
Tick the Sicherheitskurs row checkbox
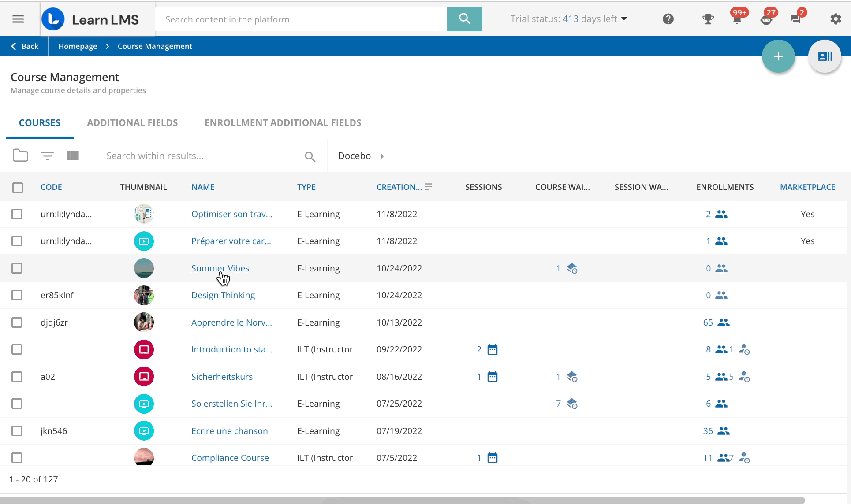click(x=17, y=377)
